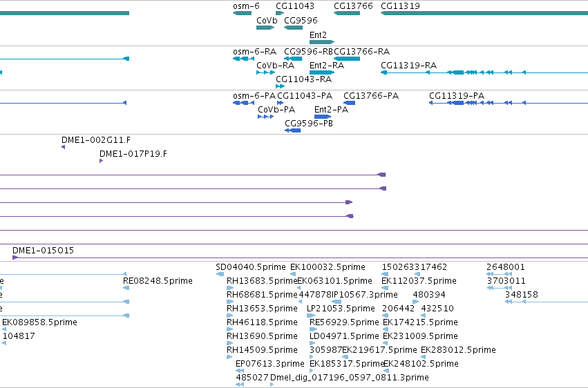Open the IP10567.3prime EST label
Screen dimensions: 588x388
pyautogui.click(x=365, y=295)
